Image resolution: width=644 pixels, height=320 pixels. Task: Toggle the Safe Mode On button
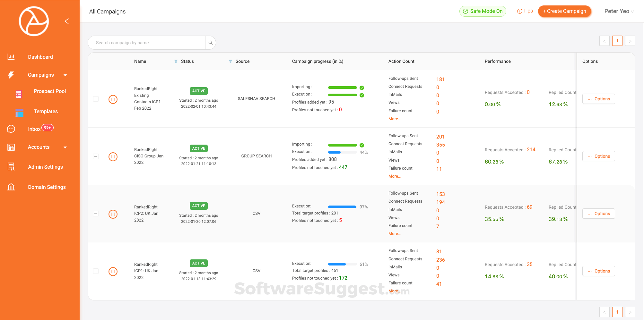[x=483, y=11]
